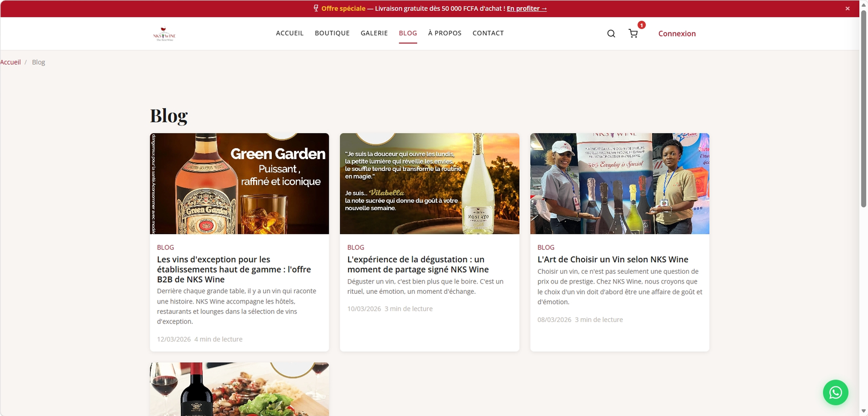Click the cart badge showing 1

click(641, 25)
